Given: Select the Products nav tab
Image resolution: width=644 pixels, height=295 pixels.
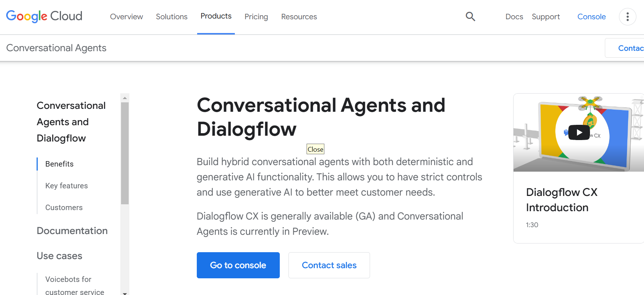Looking at the screenshot, I should point(216,16).
